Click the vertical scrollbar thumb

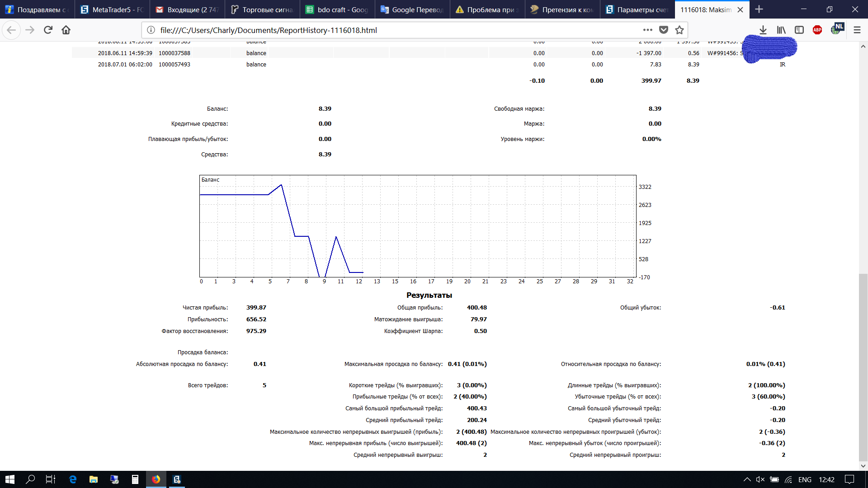pos(863,367)
